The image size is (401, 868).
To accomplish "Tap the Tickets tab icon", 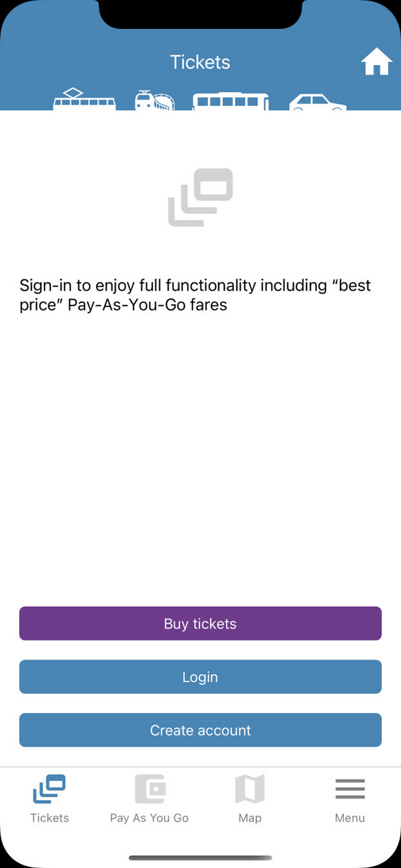I will [x=49, y=789].
